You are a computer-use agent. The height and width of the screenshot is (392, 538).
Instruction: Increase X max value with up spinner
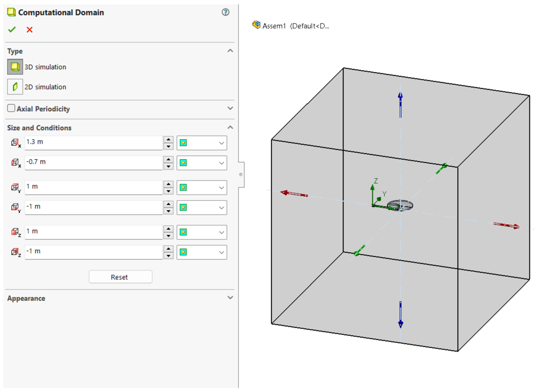point(168,140)
